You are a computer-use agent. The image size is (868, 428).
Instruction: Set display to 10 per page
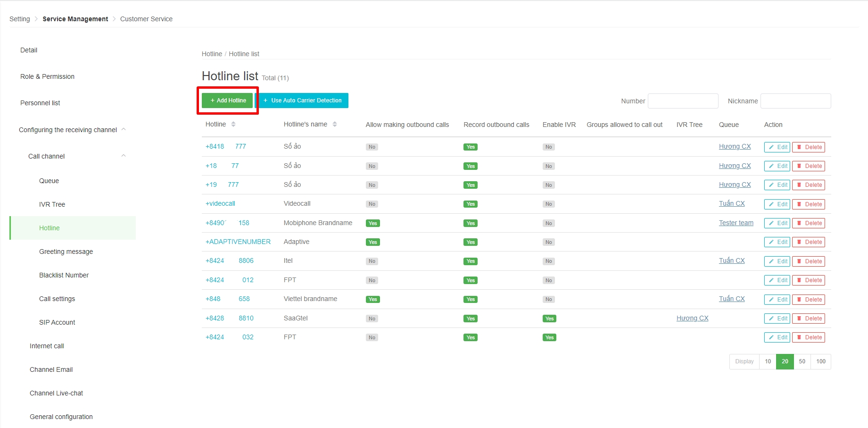[x=768, y=361]
